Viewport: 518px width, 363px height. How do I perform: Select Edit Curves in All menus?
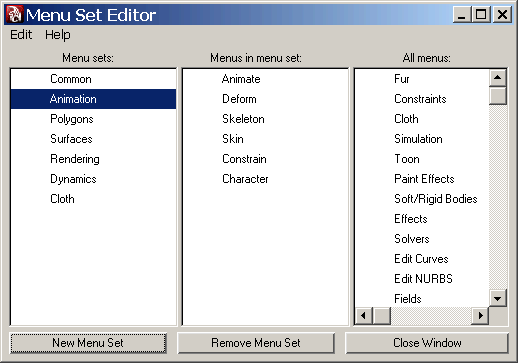point(422,259)
